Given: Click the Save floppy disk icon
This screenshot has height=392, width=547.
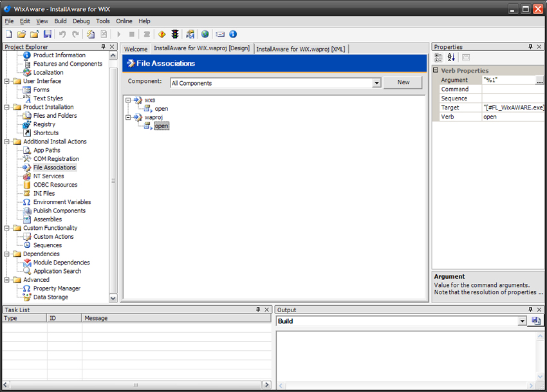Looking at the screenshot, I should 48,34.
